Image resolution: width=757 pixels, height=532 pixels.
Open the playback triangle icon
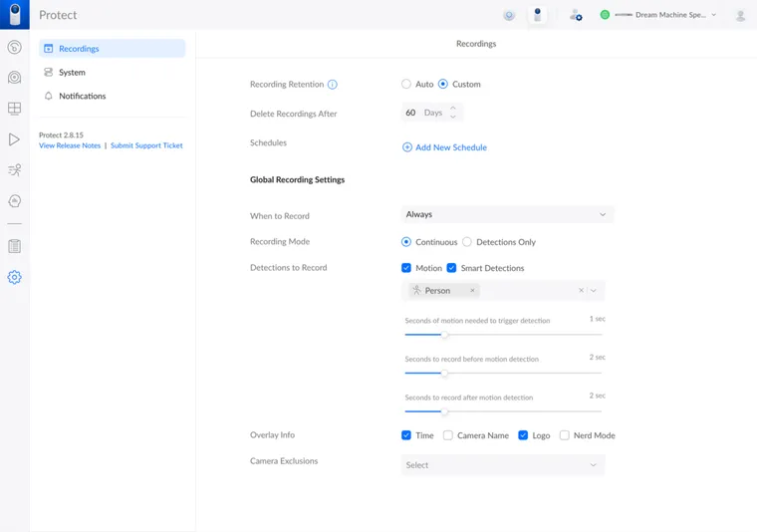point(15,139)
